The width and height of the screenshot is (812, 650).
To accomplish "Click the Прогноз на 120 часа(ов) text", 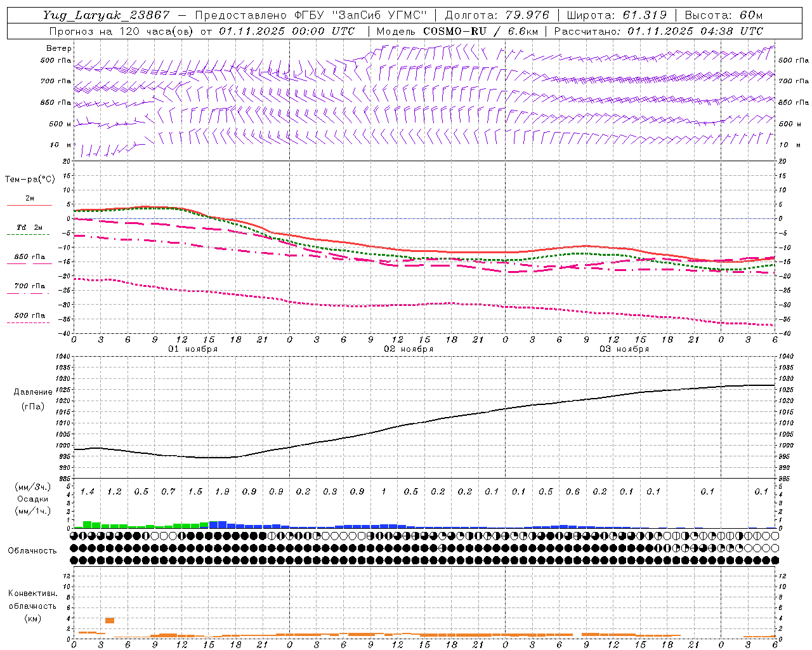I will 121,31.
